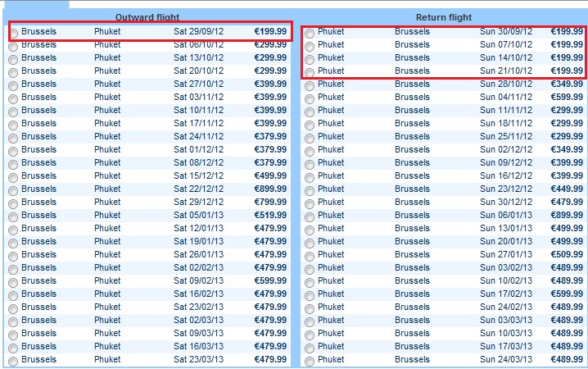Screen dimensions: 588x369
Task: Select outward flight Sat 10/11/12 radio button
Action: point(13,112)
